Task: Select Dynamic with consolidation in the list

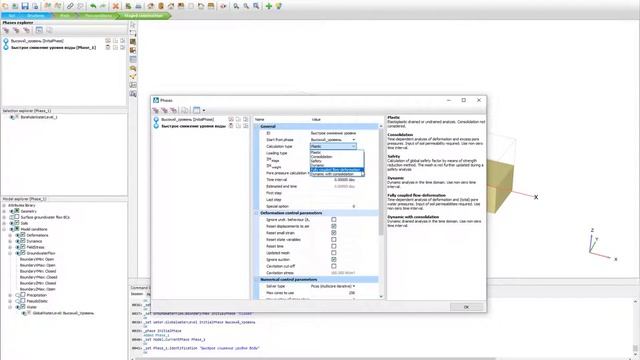Action: [337, 174]
